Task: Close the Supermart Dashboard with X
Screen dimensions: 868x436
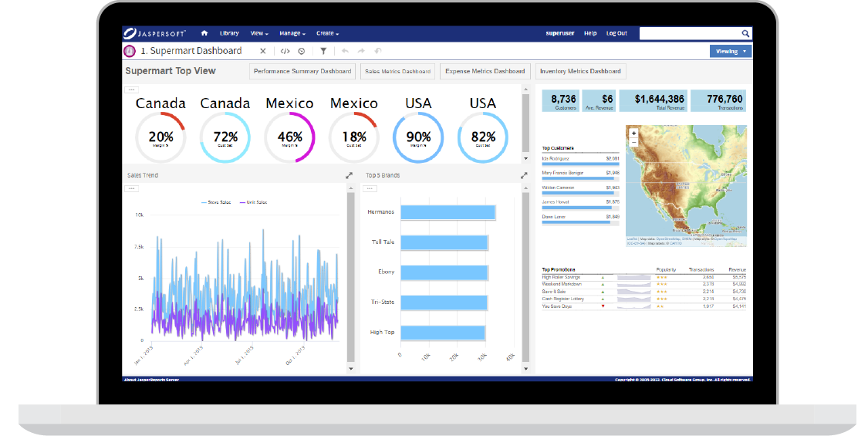Action: pyautogui.click(x=263, y=51)
